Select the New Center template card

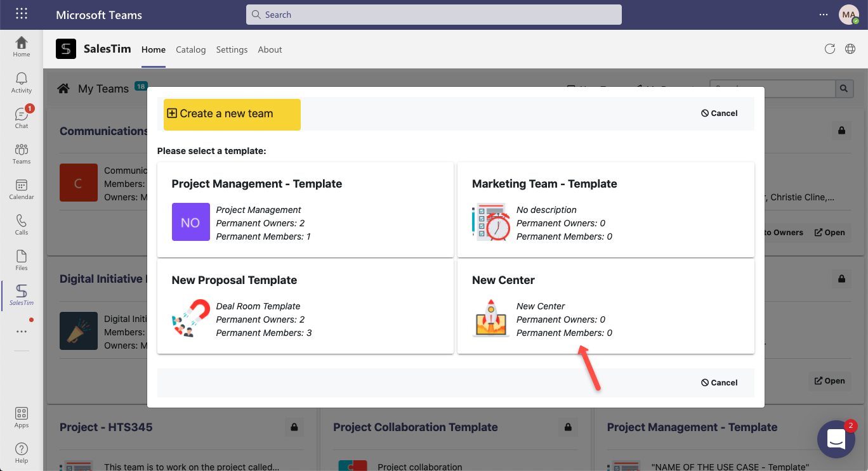pos(605,306)
